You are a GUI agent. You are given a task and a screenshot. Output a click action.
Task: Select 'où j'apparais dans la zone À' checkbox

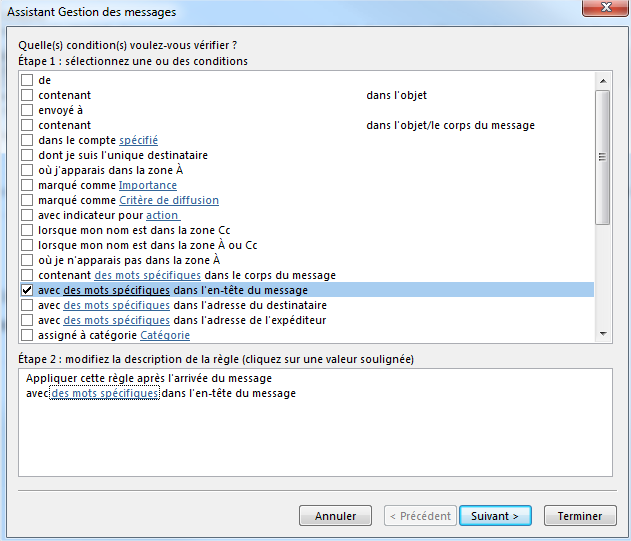pos(27,170)
